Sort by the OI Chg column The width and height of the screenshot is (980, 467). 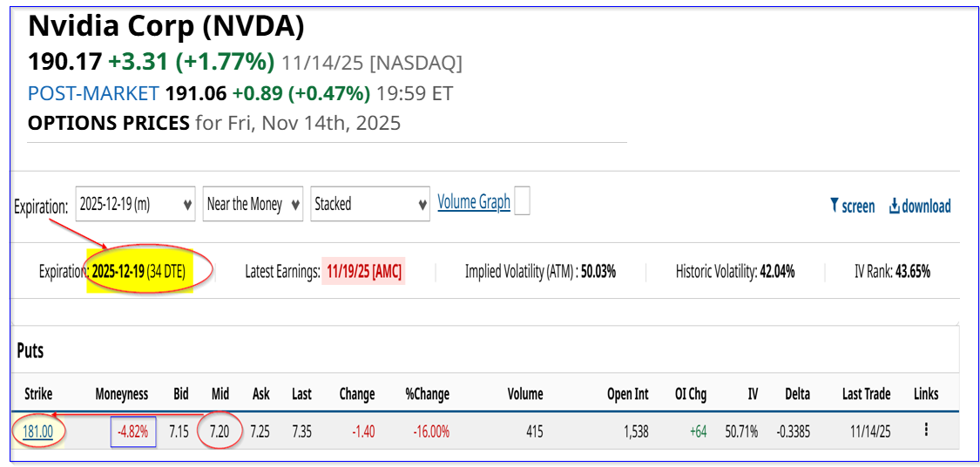[x=691, y=394]
